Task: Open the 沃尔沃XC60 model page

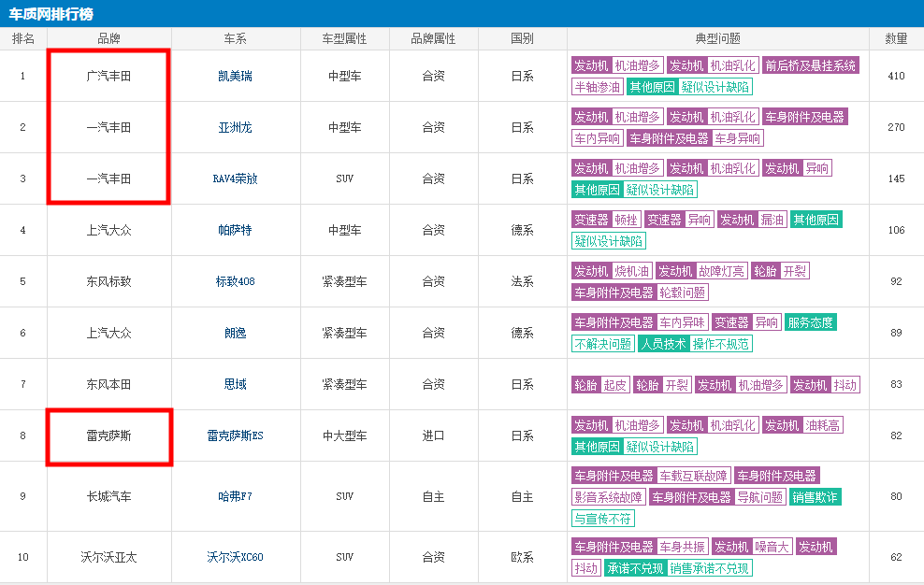Action: 235,557
